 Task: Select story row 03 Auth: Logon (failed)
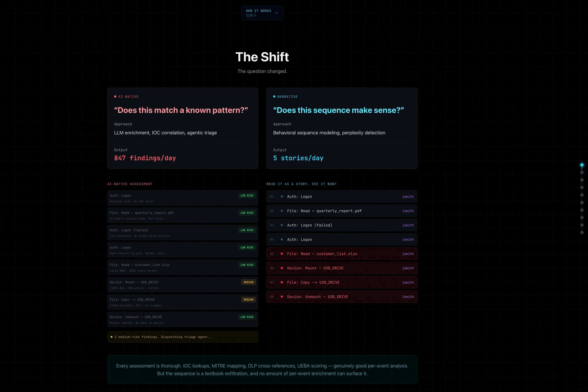point(342,225)
